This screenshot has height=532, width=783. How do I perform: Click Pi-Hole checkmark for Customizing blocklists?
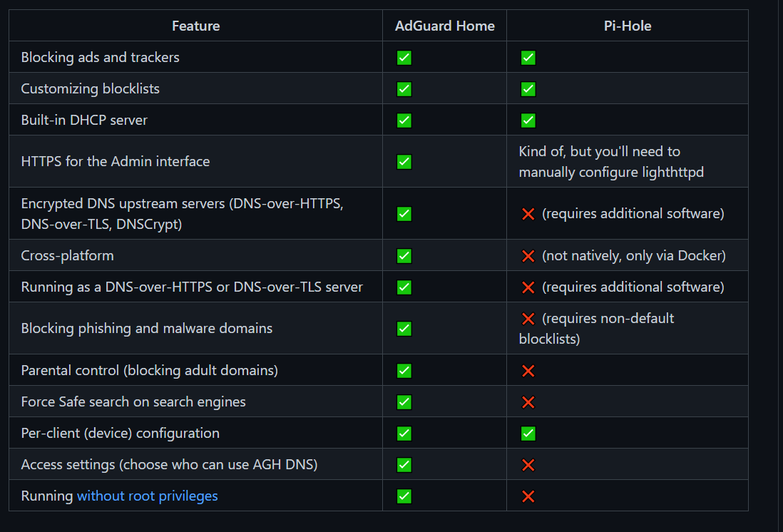tap(528, 89)
